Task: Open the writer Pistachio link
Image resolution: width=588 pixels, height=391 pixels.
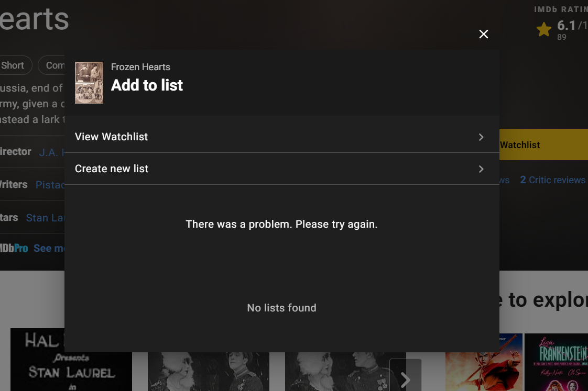Action: point(50,185)
